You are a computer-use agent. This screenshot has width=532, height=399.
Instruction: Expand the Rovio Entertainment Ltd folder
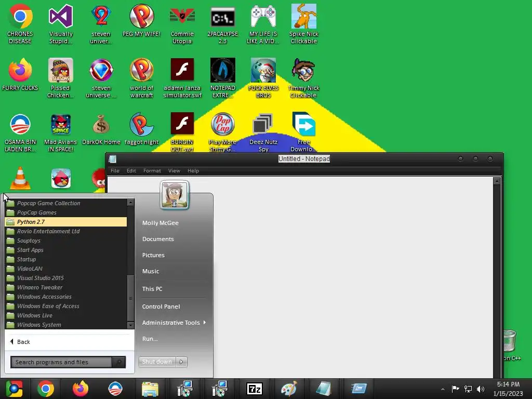[x=66, y=231]
